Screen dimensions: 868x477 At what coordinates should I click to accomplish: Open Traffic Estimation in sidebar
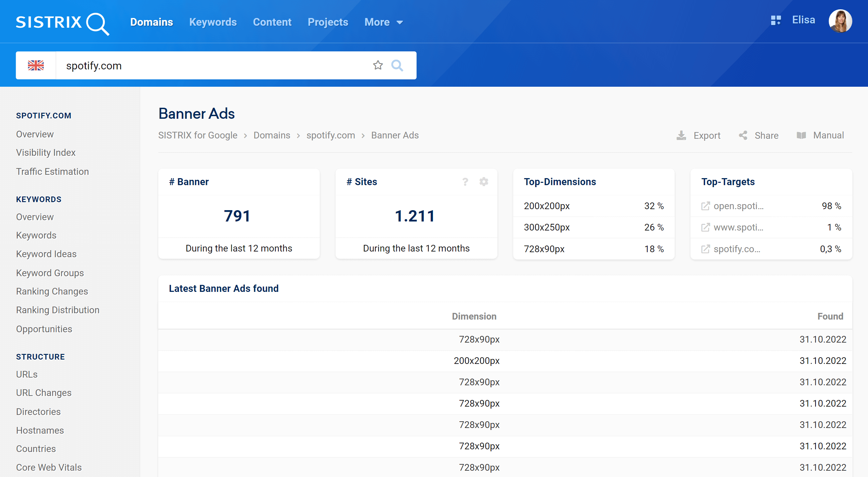[52, 172]
